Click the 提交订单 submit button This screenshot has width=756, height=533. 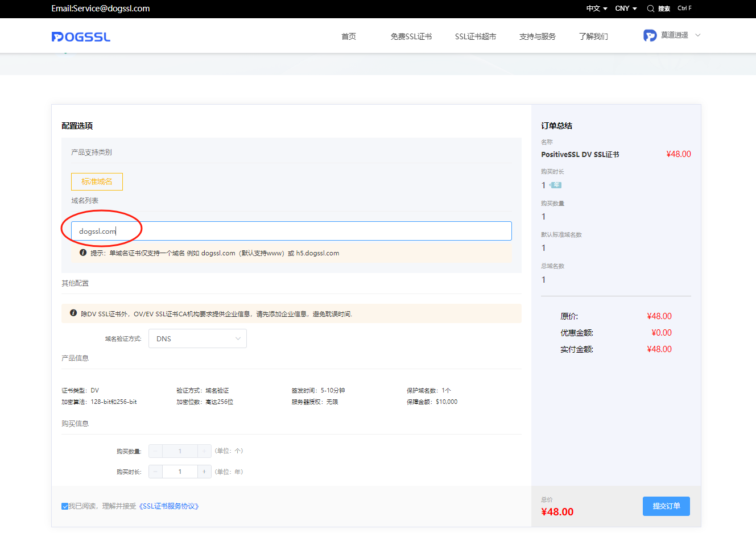(x=666, y=506)
